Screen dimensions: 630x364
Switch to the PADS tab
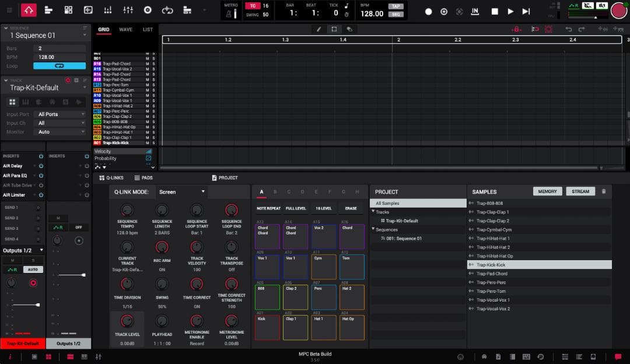[x=143, y=177]
